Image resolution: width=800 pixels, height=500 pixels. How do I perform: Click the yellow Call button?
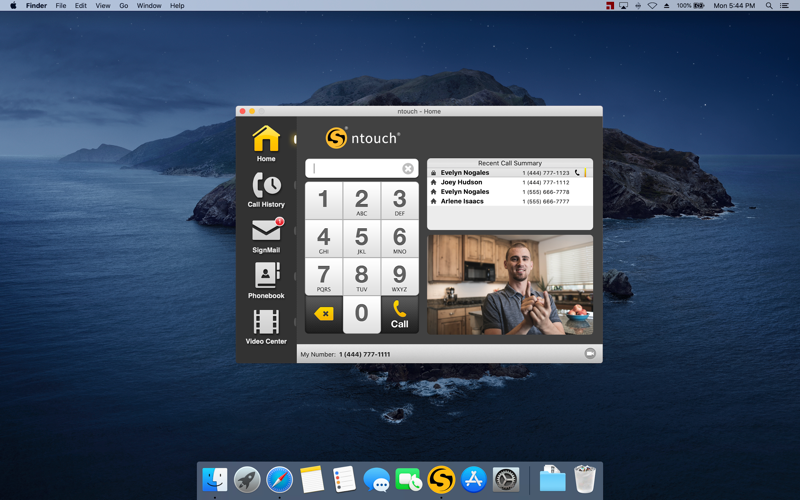(x=399, y=314)
